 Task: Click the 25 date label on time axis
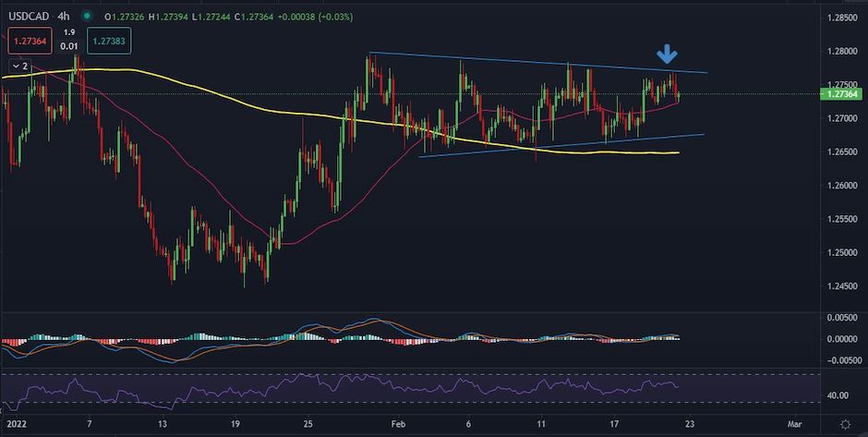308,425
